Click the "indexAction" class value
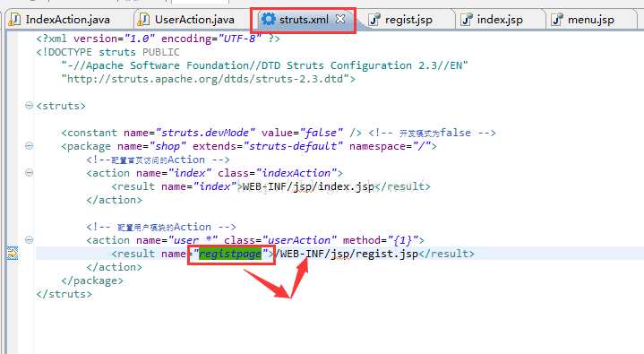This screenshot has width=644, height=354. click(x=296, y=173)
